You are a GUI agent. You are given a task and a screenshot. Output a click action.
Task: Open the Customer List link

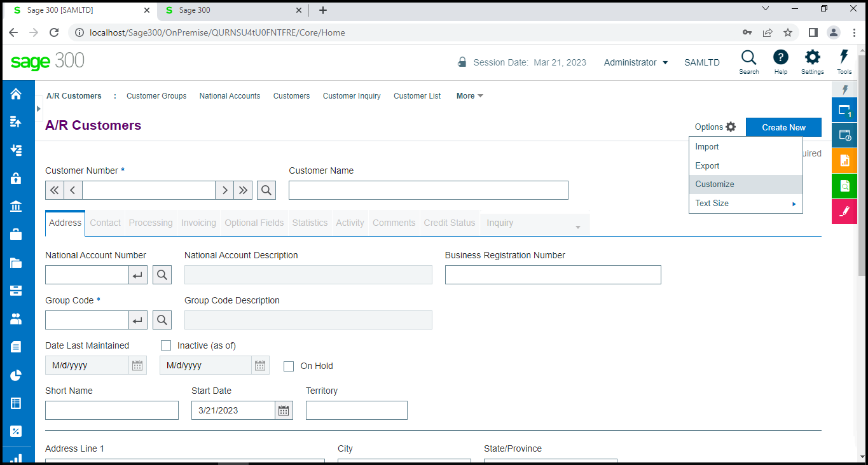pos(417,96)
